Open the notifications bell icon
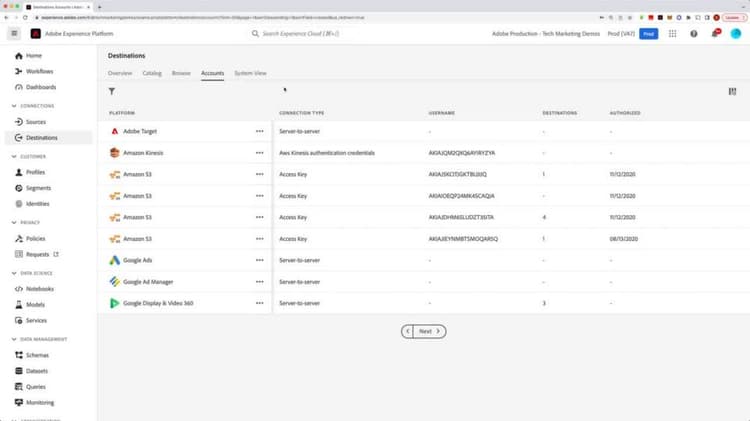This screenshot has width=750, height=421. click(x=715, y=33)
